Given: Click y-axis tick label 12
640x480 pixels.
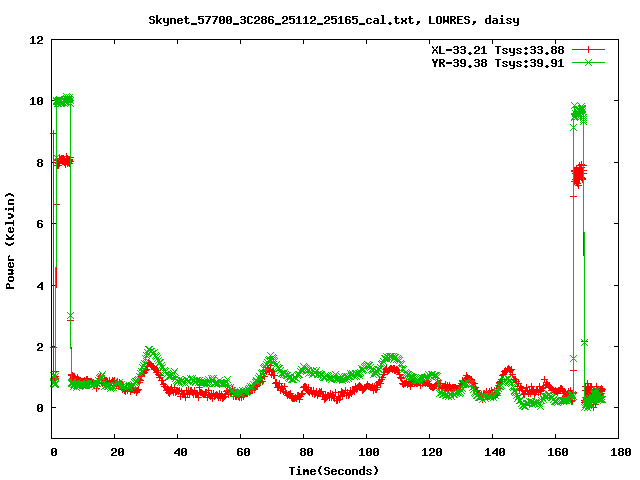Looking at the screenshot, I should coord(36,40).
